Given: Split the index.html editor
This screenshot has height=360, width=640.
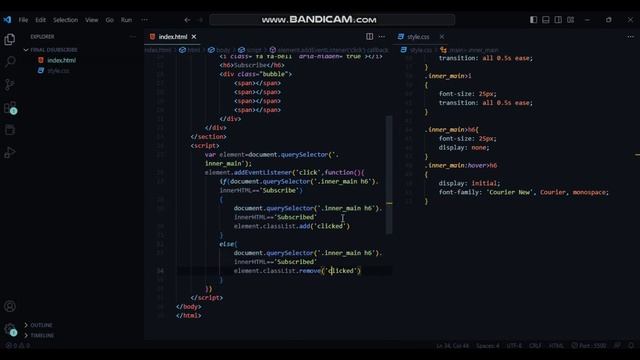Looking at the screenshot, I should [x=369, y=36].
